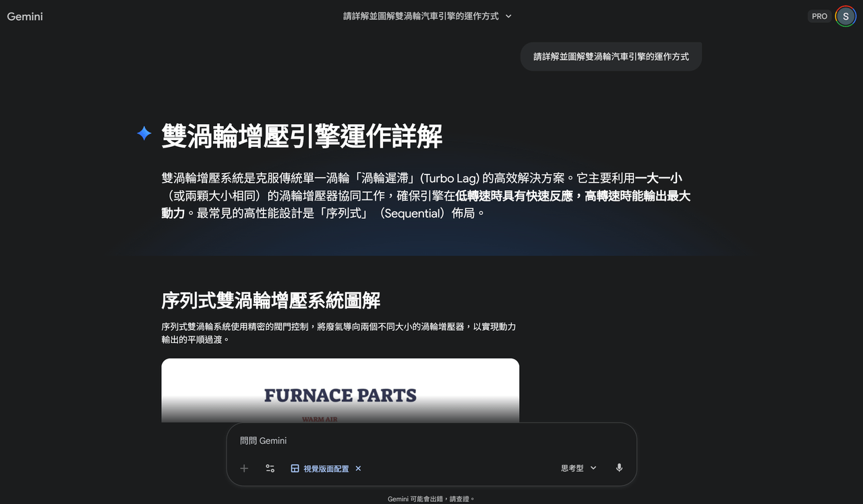
Task: Open the account avatar with letter S
Action: 845,16
